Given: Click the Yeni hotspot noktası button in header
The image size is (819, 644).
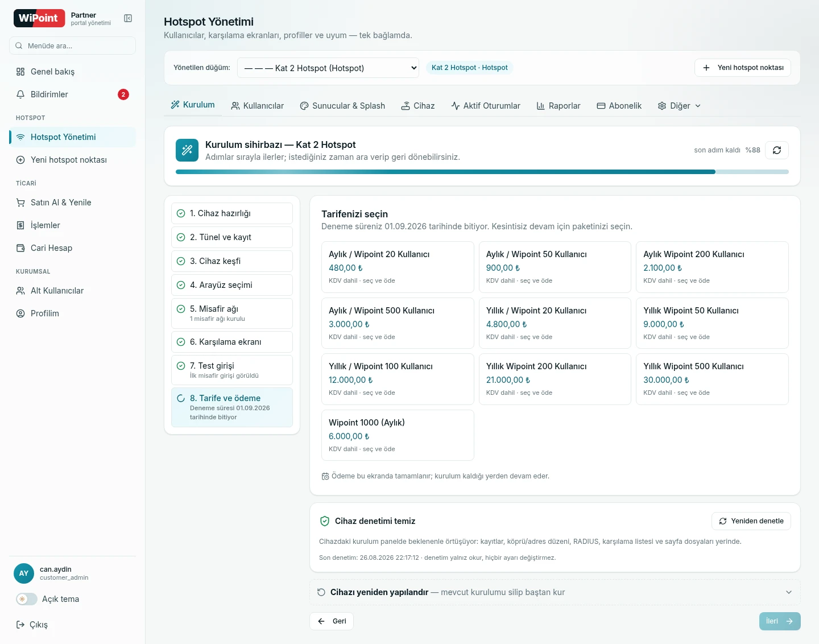Looking at the screenshot, I should pyautogui.click(x=743, y=68).
